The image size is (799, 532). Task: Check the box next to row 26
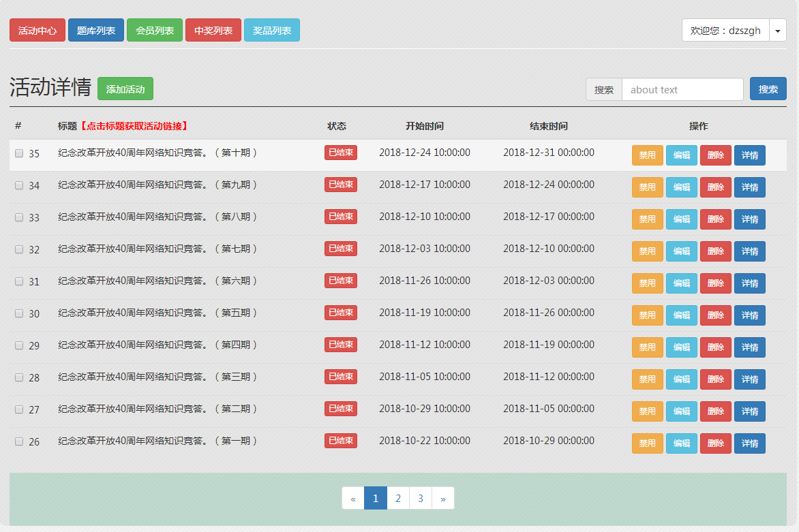tap(19, 441)
